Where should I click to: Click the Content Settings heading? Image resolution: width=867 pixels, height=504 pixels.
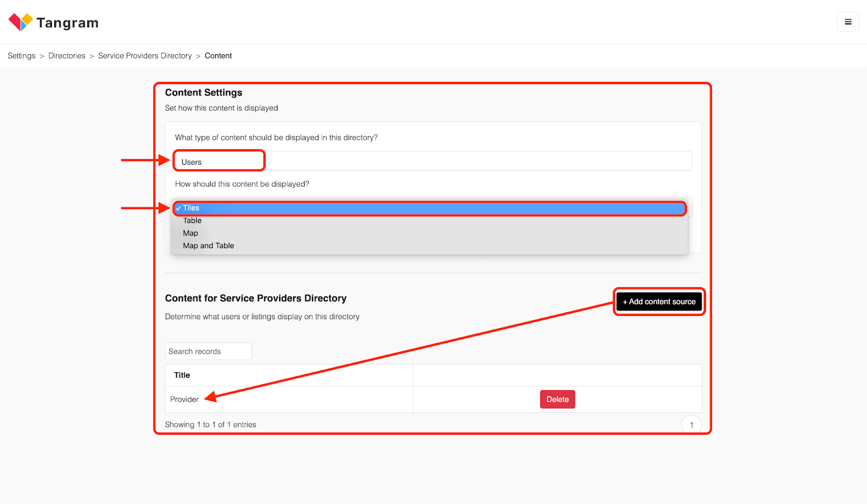204,93
